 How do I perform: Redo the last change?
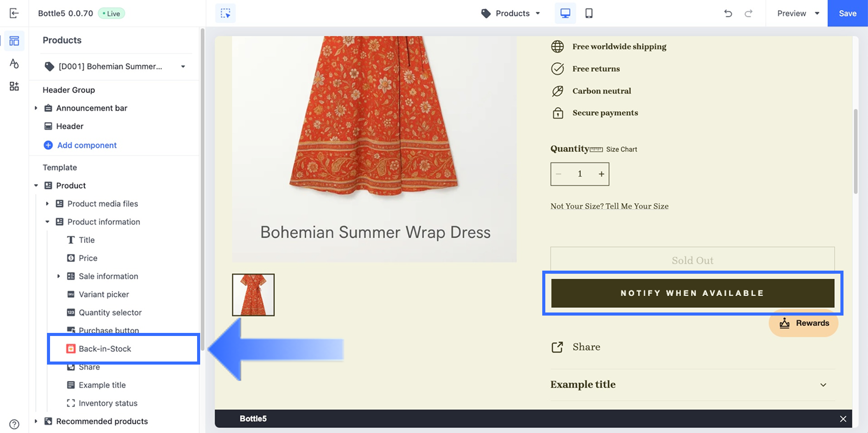tap(749, 13)
